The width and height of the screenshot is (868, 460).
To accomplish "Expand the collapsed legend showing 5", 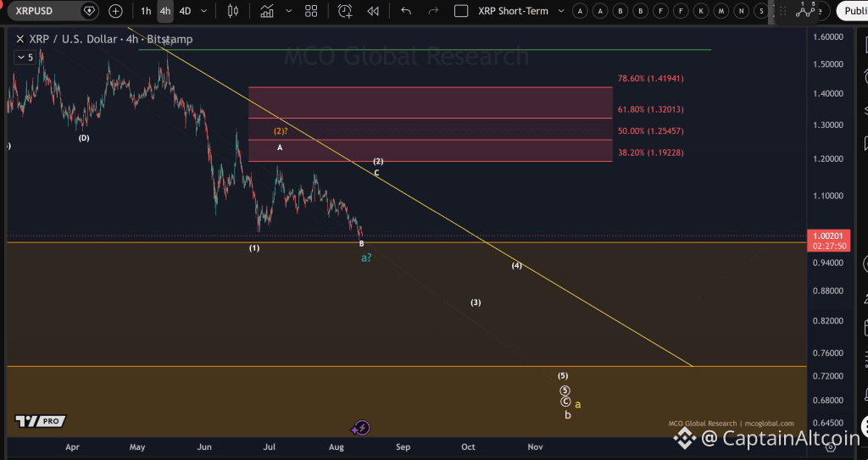I will 25,57.
